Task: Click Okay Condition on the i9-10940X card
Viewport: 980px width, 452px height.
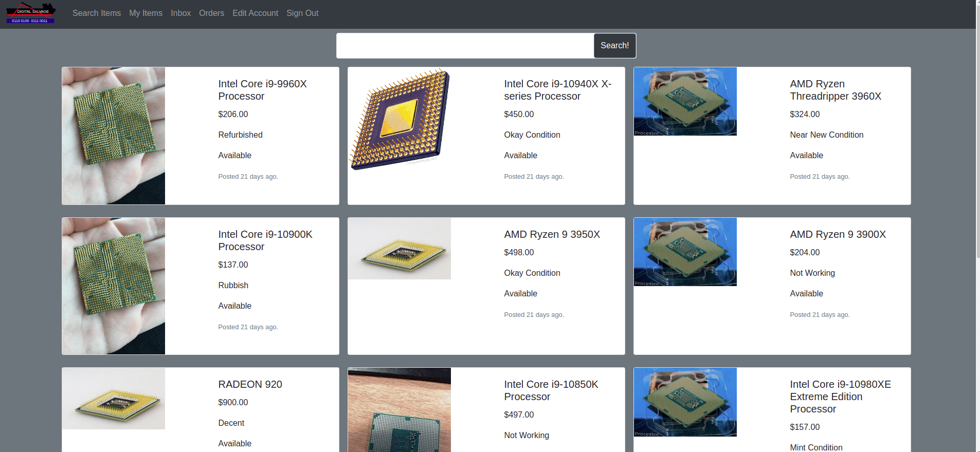Action: coord(532,135)
